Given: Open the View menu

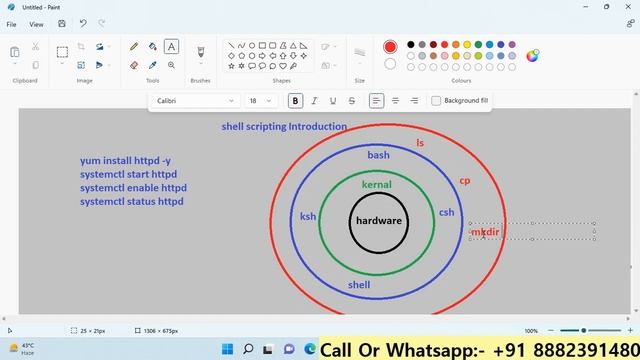Looking at the screenshot, I should pyautogui.click(x=36, y=24).
